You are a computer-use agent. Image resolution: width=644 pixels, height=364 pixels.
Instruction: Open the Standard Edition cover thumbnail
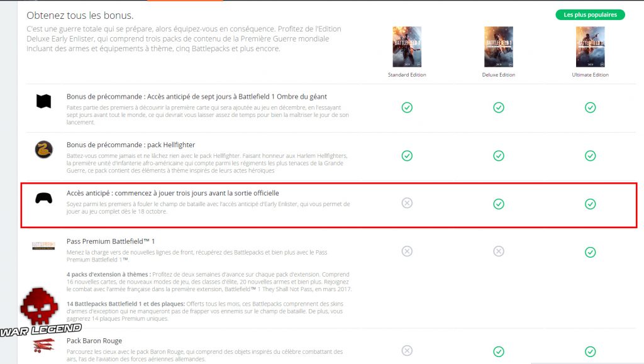407,47
